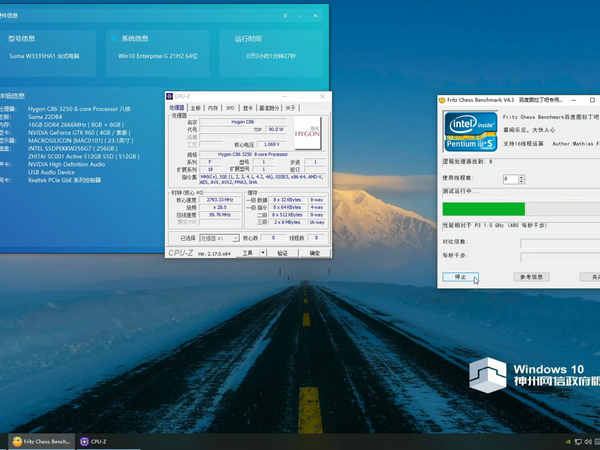Viewport: 600px width, 450px height.
Task: Click 'NVIDIA GeForce GTX 960' text
Action: coord(63,133)
